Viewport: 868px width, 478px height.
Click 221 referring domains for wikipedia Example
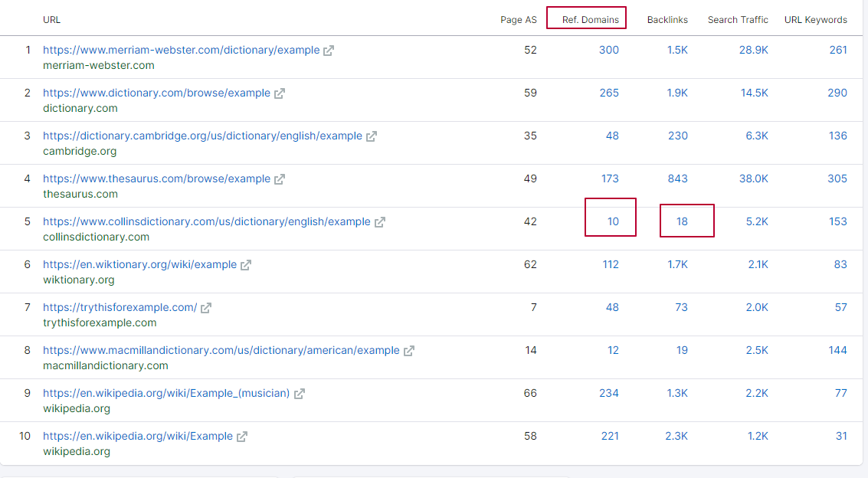coord(610,436)
